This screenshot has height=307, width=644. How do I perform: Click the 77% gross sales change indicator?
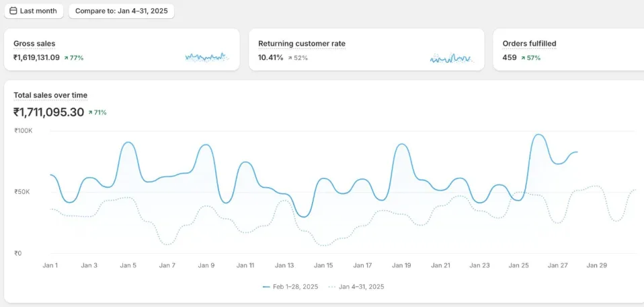(x=74, y=58)
